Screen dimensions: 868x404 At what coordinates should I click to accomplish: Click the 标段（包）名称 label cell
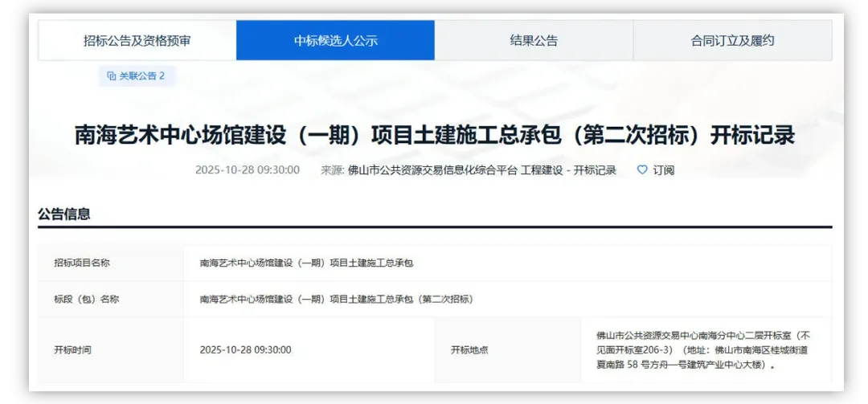tap(111, 299)
